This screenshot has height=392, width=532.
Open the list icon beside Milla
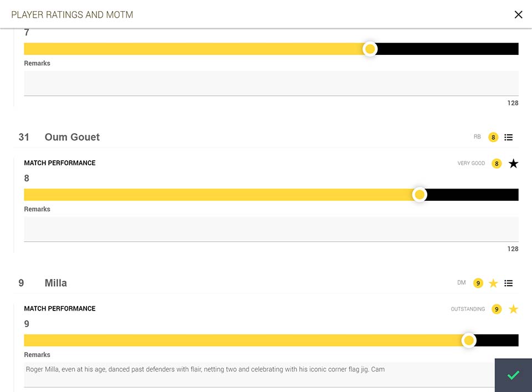click(x=508, y=283)
